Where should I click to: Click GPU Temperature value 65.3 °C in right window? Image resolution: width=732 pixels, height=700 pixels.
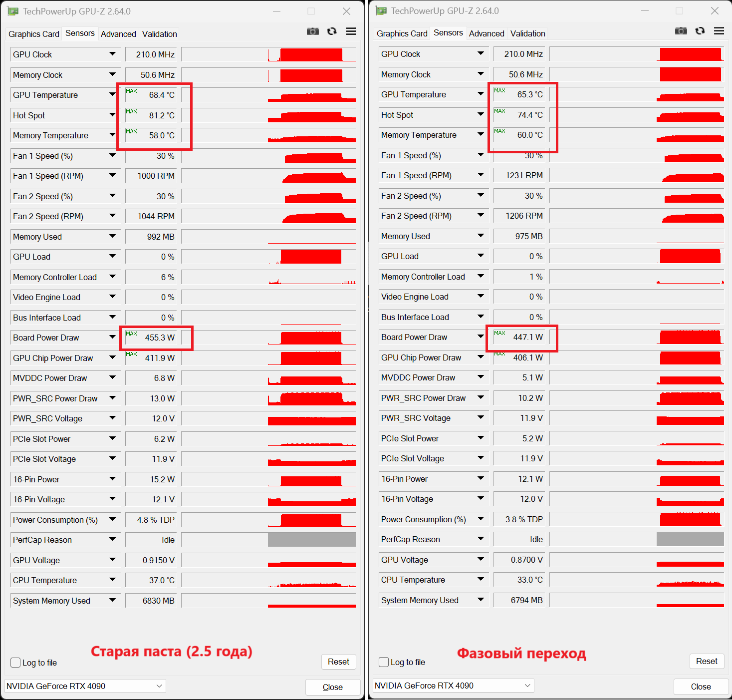519,94
